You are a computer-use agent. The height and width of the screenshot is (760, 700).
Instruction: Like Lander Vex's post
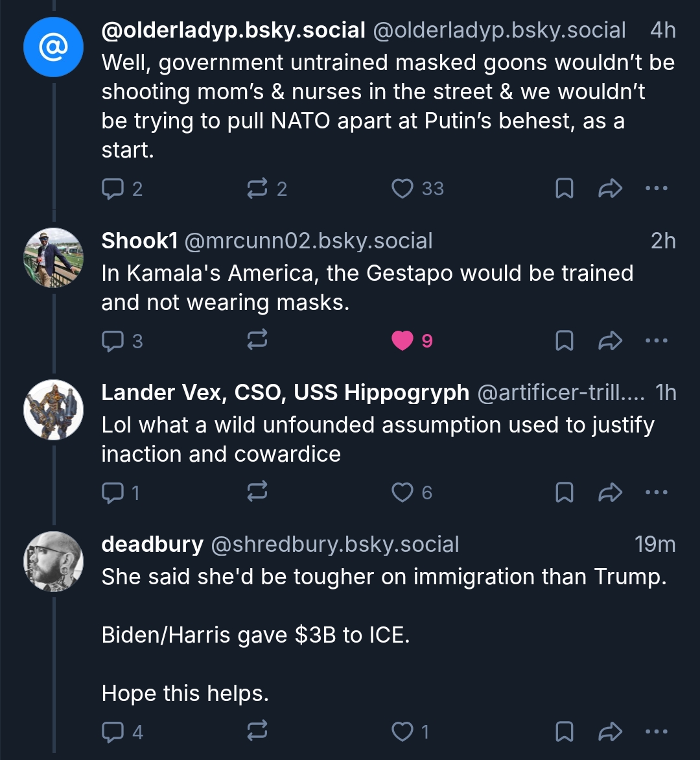(402, 493)
